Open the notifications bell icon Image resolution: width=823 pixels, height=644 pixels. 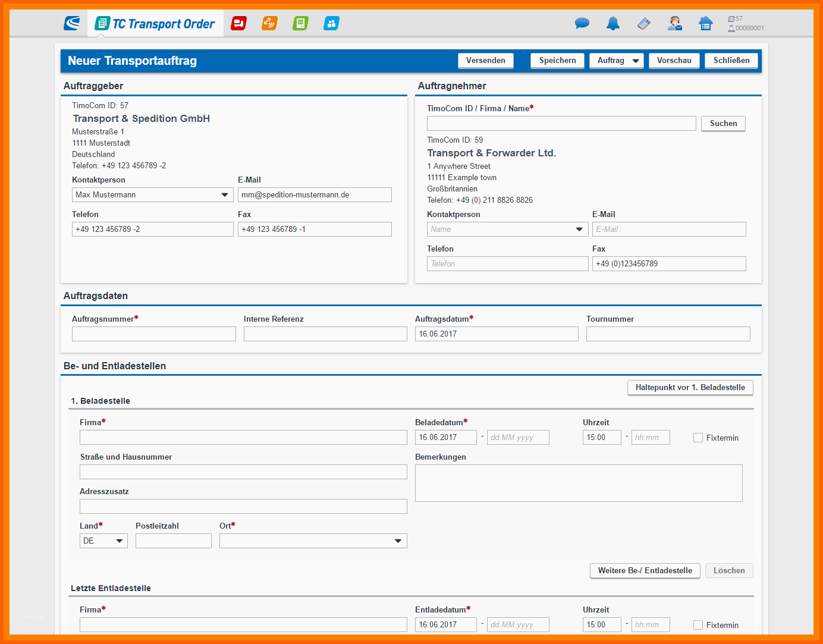coord(612,24)
